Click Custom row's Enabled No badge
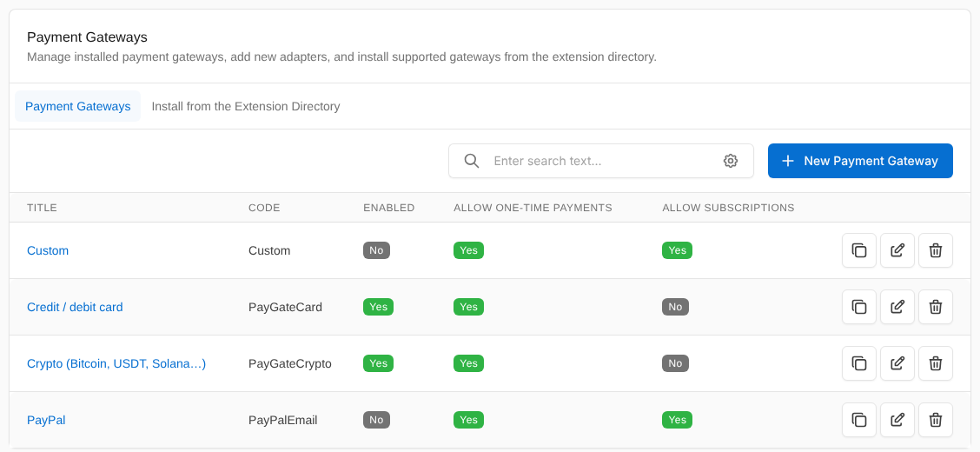Viewport: 980px width, 452px height. point(376,250)
